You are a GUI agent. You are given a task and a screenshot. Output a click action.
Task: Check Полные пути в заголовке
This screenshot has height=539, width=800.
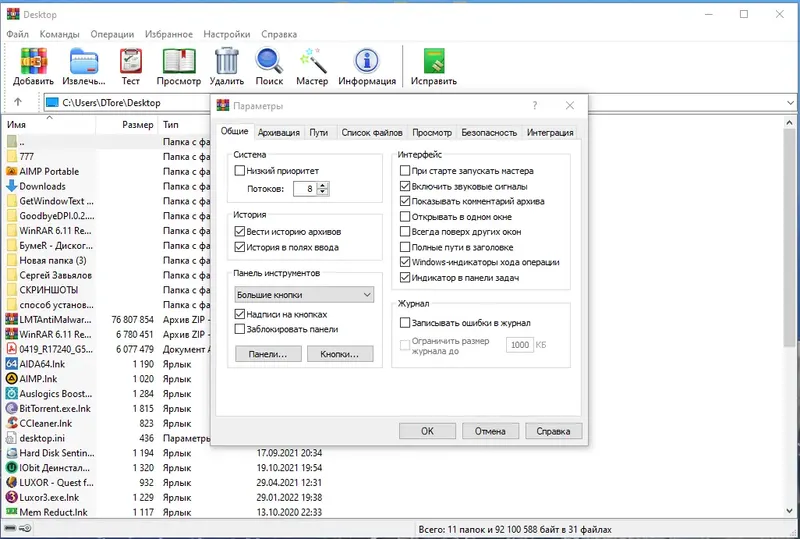coord(405,247)
